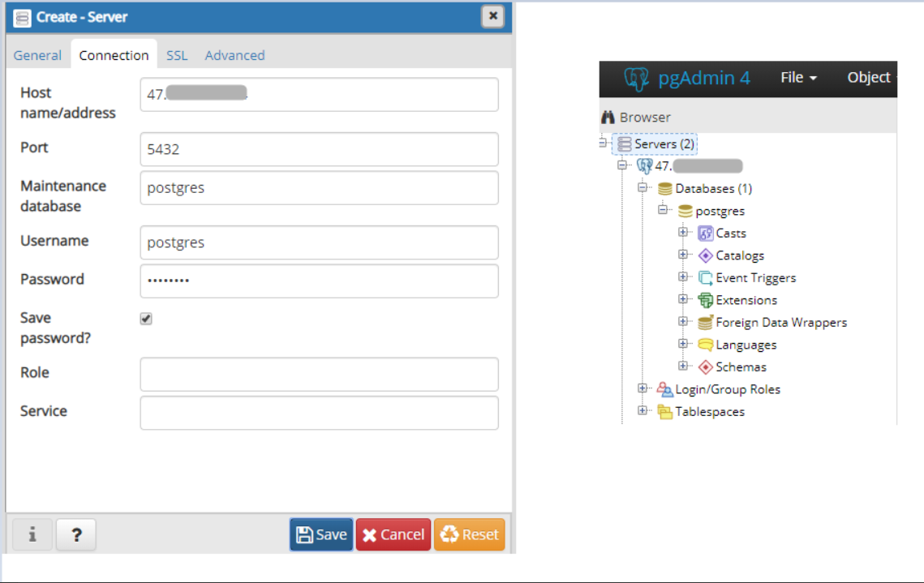Click the question mark help button
Viewport: 924px width, 583px height.
click(76, 534)
